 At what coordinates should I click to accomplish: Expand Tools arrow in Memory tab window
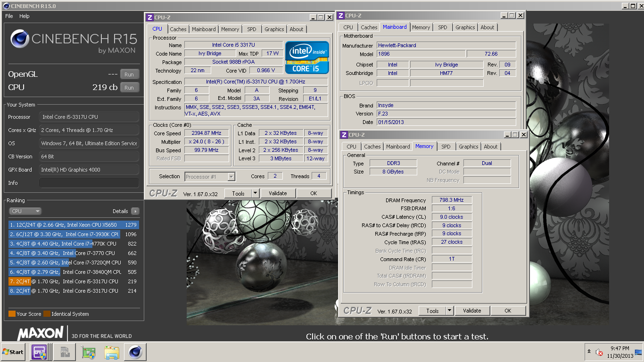tap(449, 311)
